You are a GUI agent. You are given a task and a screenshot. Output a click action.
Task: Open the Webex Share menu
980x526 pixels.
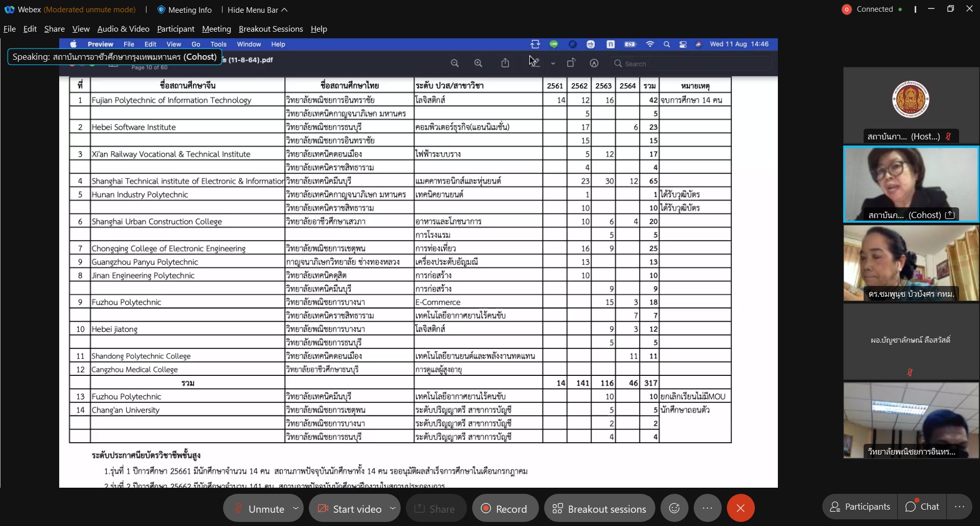point(54,29)
